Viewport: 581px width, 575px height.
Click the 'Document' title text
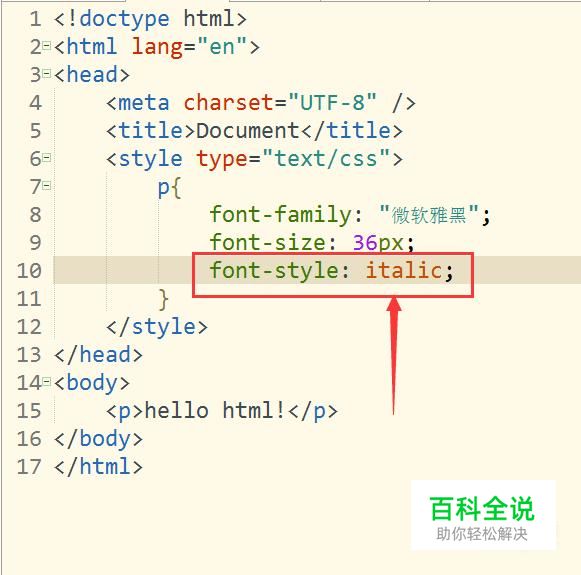pos(248,131)
